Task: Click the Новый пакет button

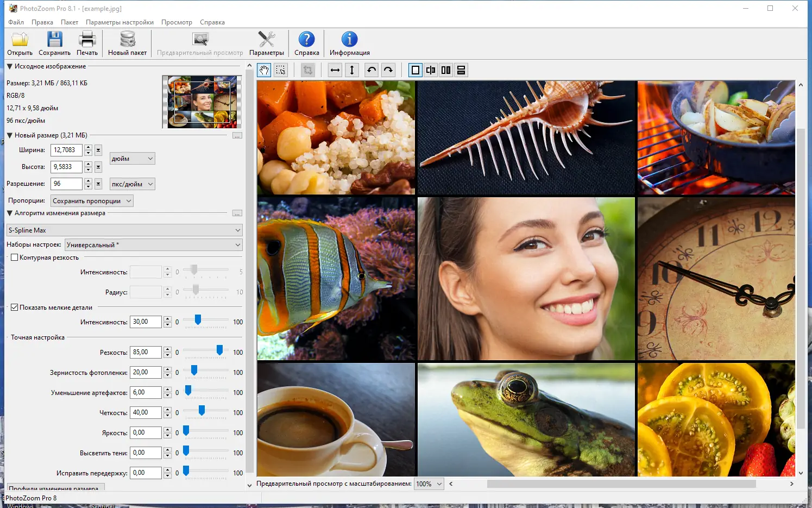Action: coord(127,43)
